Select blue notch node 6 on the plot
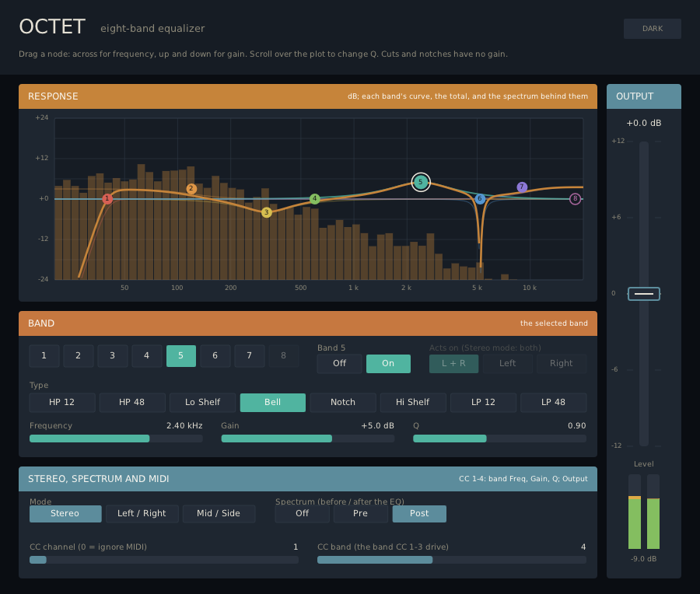The image size is (700, 594). 480,198
